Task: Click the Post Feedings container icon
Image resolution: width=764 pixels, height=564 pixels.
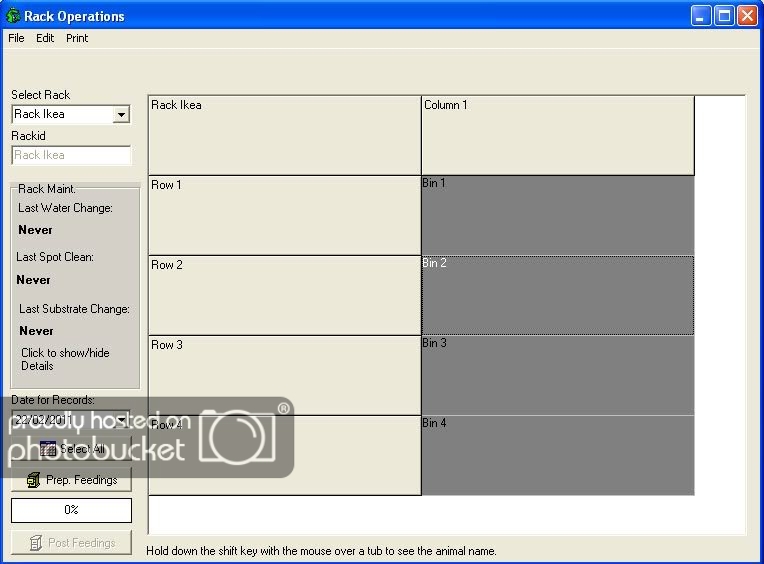Action: pos(35,543)
